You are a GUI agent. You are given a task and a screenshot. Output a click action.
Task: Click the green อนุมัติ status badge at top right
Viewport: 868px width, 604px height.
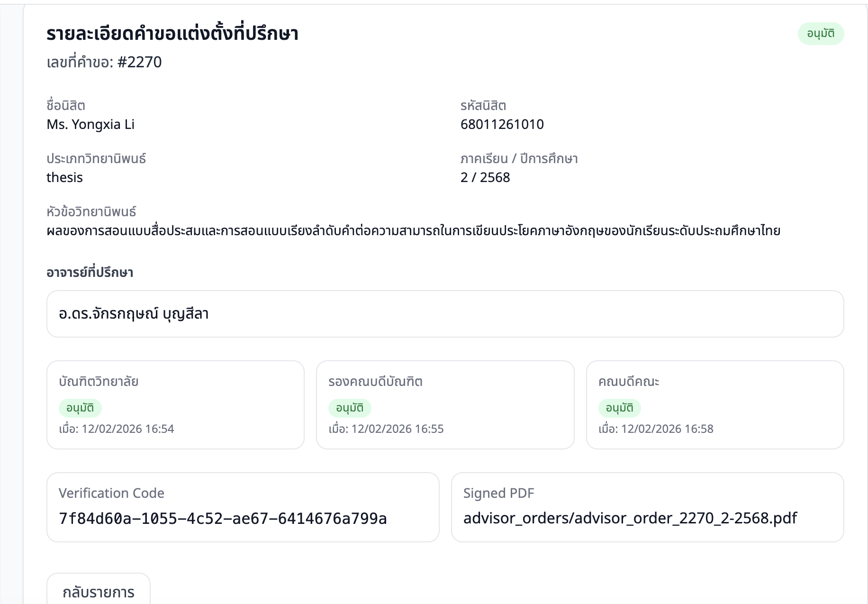821,33
